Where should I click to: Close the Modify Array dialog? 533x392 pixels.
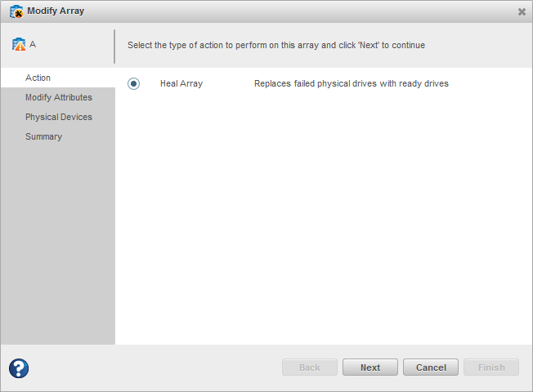coord(522,11)
